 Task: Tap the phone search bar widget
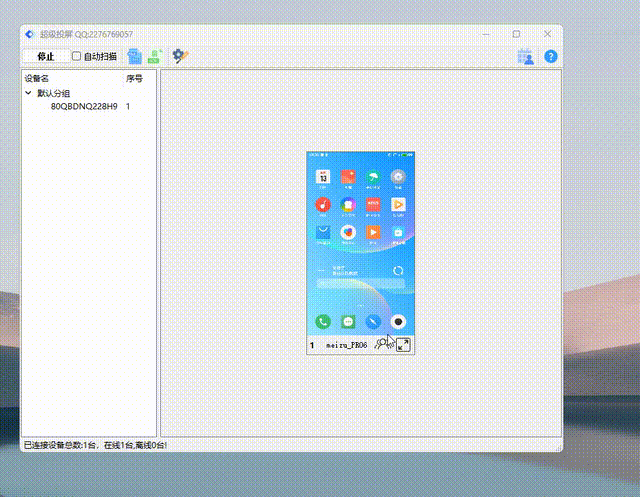coord(360,284)
